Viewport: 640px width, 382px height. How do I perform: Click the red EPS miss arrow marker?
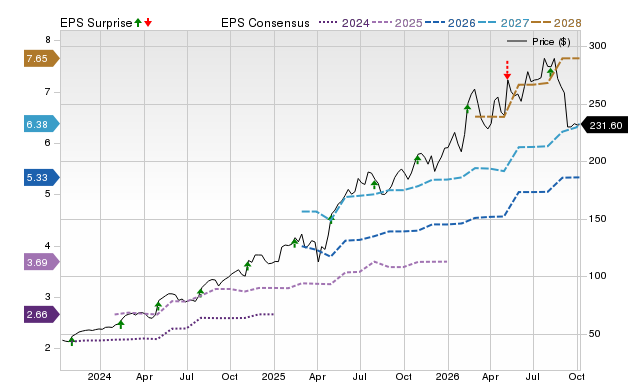click(x=507, y=70)
